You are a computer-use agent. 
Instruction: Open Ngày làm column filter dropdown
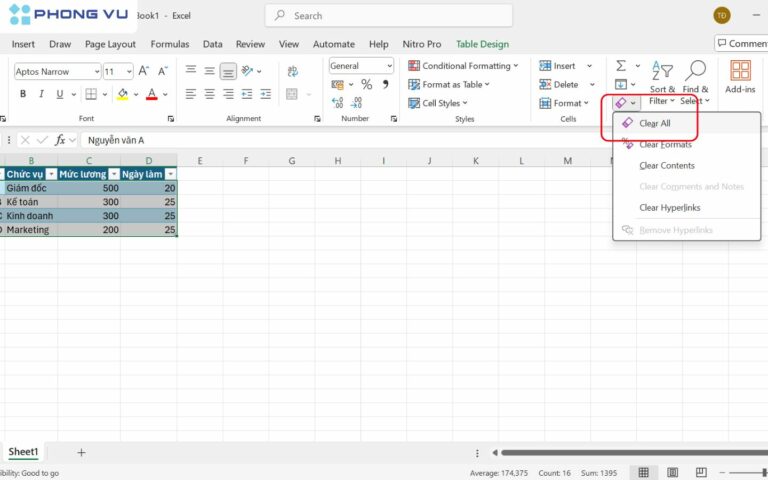pos(170,174)
